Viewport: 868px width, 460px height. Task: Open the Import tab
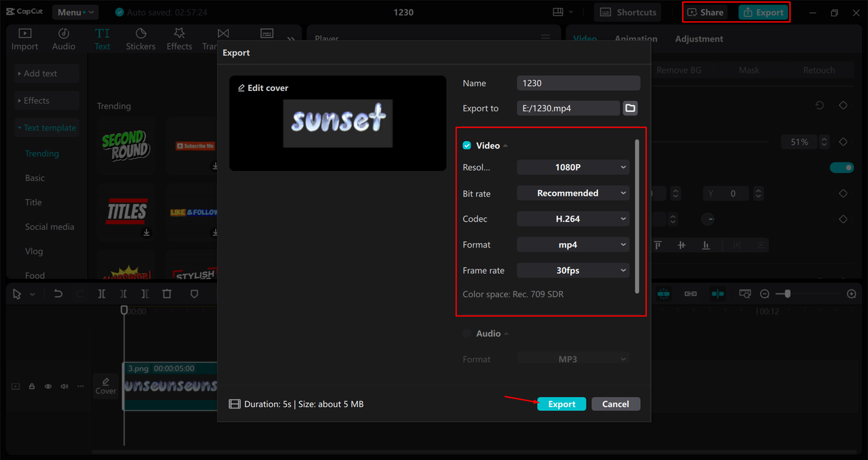tap(24, 39)
